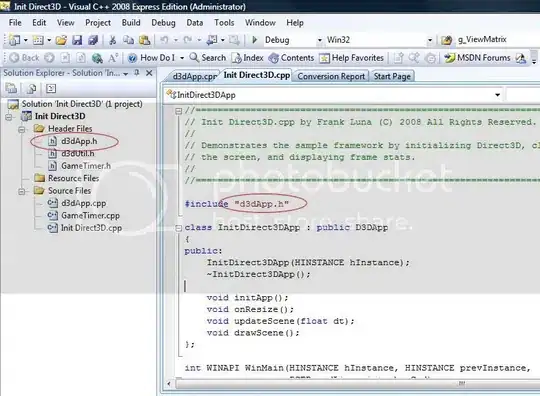This screenshot has height=396, width=540.
Task: Open Help Favorites
Action: pyautogui.click(x=351, y=58)
